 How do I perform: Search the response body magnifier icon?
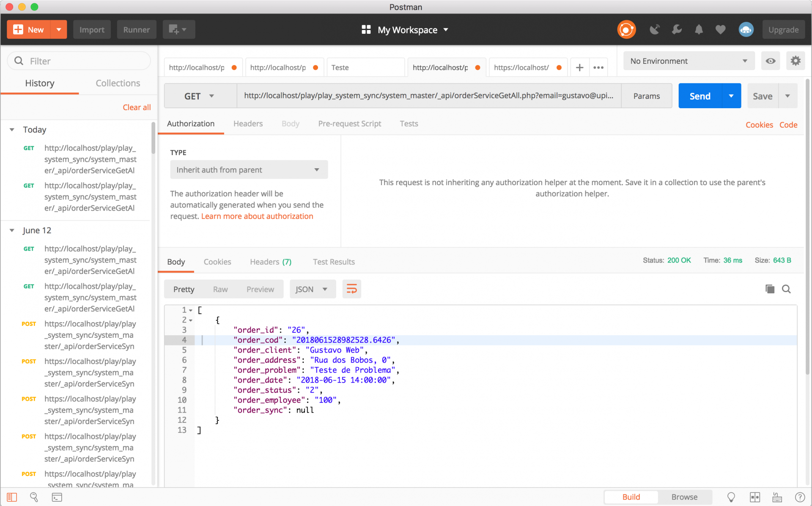pyautogui.click(x=786, y=289)
